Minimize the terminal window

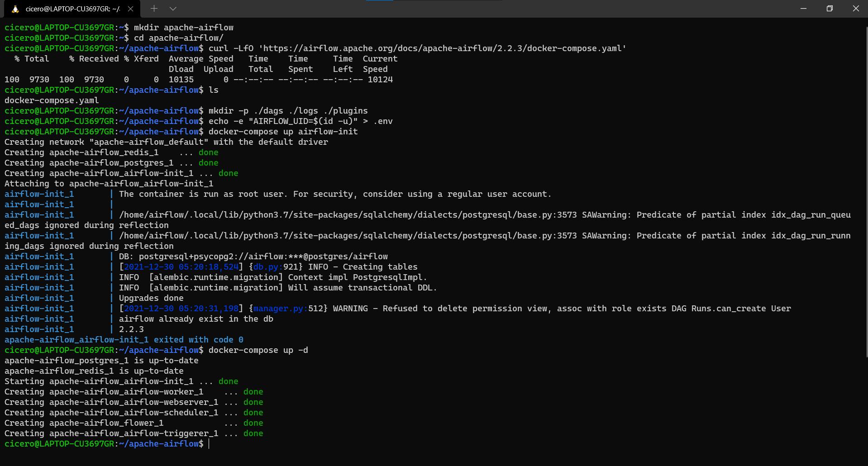(803, 9)
